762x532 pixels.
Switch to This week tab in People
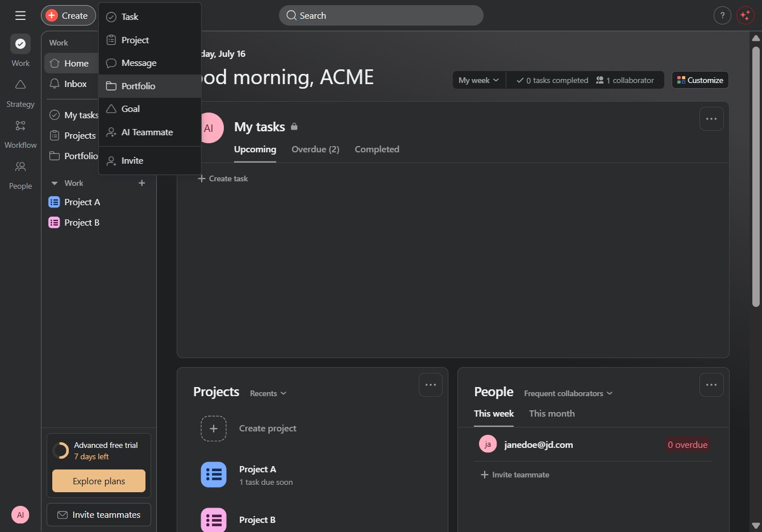pyautogui.click(x=494, y=414)
